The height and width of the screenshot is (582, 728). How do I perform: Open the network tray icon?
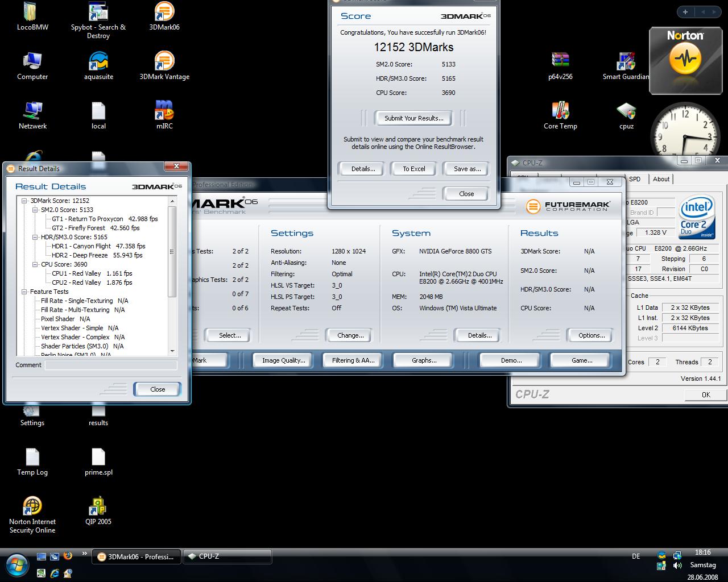677,555
